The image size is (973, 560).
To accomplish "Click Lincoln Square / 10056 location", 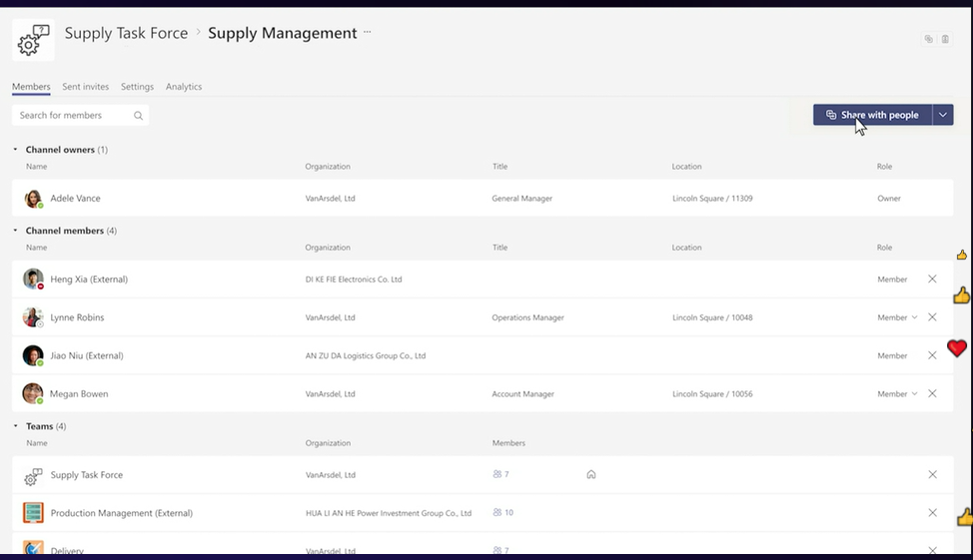I will pyautogui.click(x=712, y=394).
